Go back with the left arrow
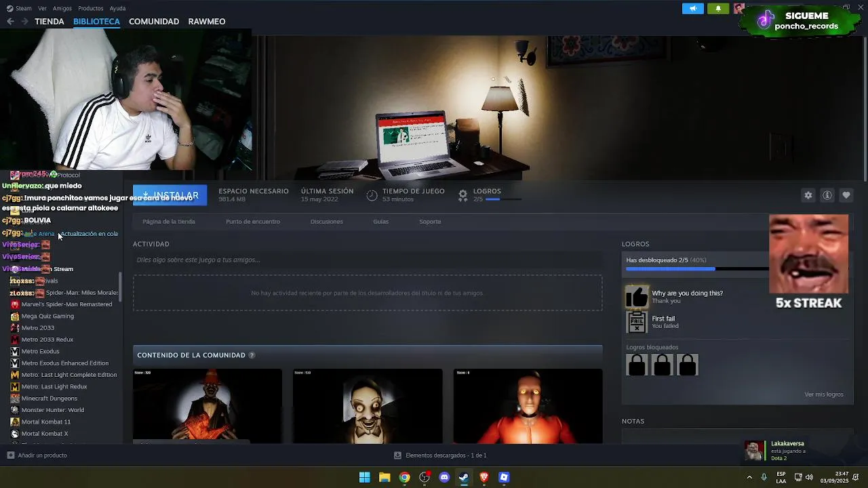This screenshot has height=488, width=868. coord(10,22)
